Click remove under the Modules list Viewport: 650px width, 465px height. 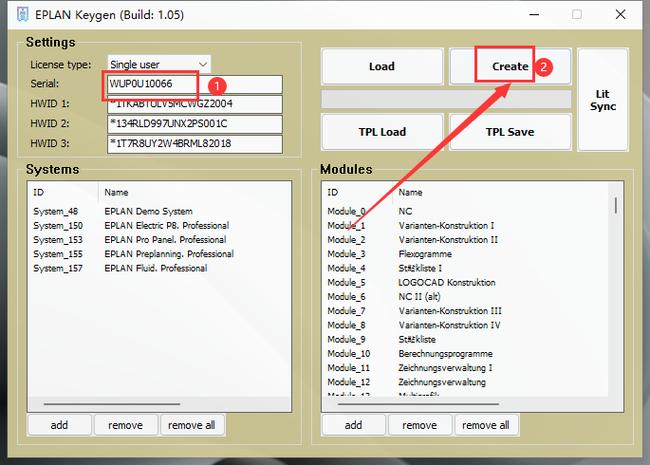click(x=420, y=425)
